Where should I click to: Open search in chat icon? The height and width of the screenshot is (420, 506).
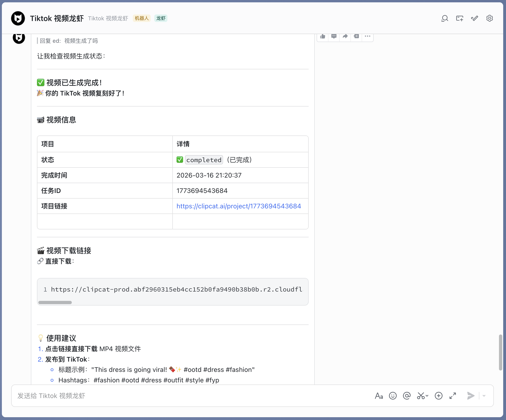pyautogui.click(x=445, y=18)
